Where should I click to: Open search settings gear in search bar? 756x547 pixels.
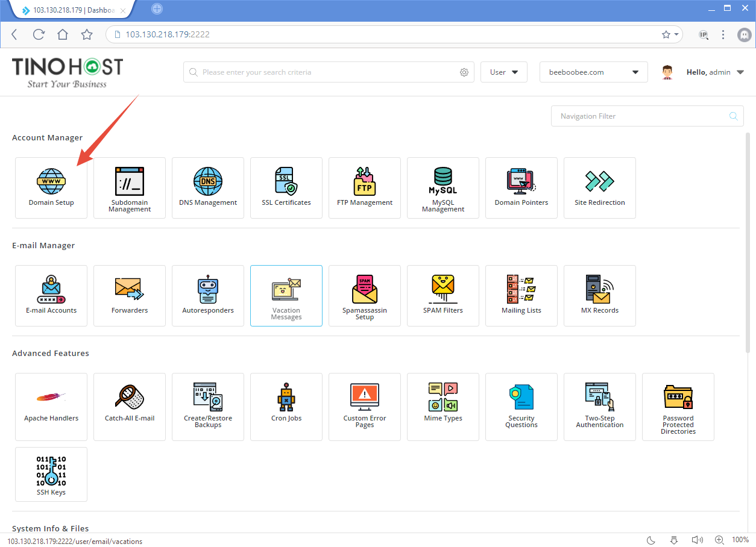tap(464, 72)
